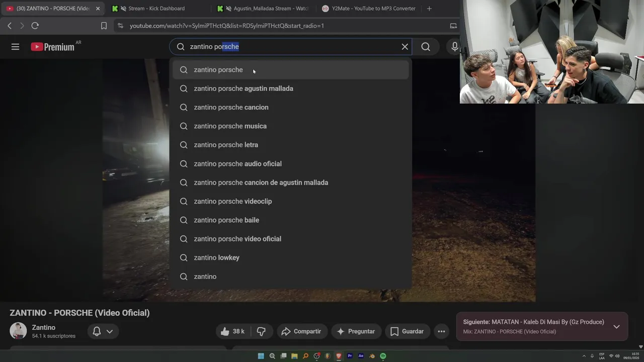The height and width of the screenshot is (362, 644).
Task: Go to YouTube Premium home logo
Action: [53, 47]
